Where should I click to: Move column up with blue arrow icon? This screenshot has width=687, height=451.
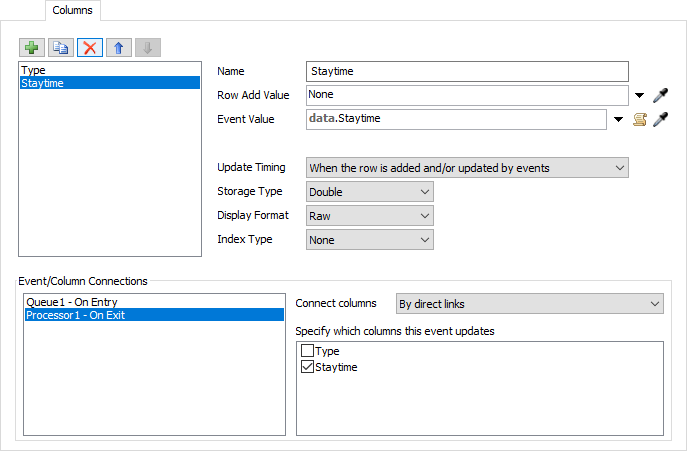(x=118, y=48)
